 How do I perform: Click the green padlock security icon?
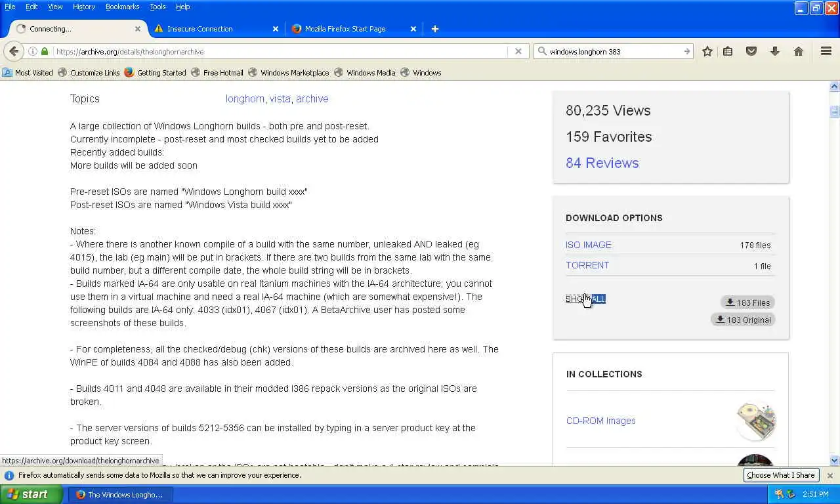(x=45, y=51)
